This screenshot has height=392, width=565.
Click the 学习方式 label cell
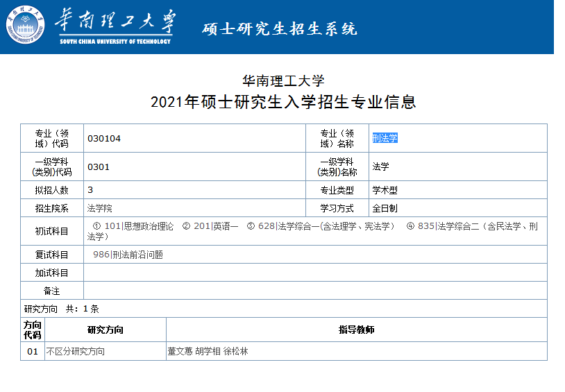337,208
